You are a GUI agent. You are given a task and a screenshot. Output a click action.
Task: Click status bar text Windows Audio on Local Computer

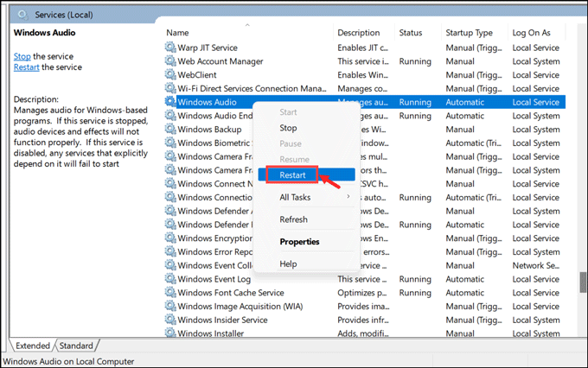click(68, 361)
